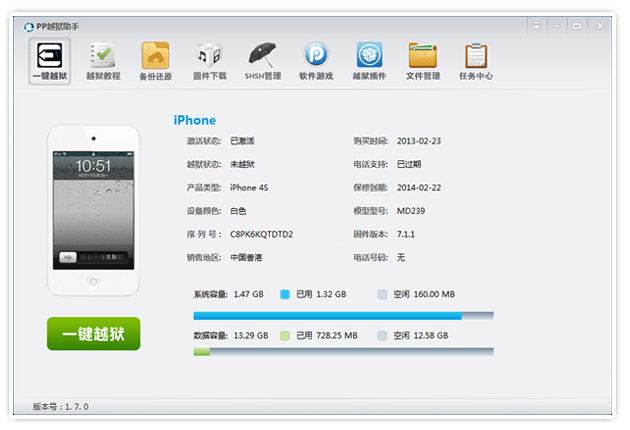630x430 pixels.
Task: Open 越狱插件 Cydia plugin icon
Action: [369, 61]
